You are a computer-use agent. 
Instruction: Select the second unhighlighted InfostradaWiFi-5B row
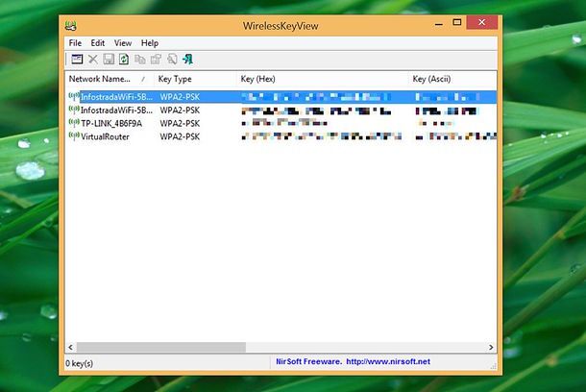click(x=281, y=110)
